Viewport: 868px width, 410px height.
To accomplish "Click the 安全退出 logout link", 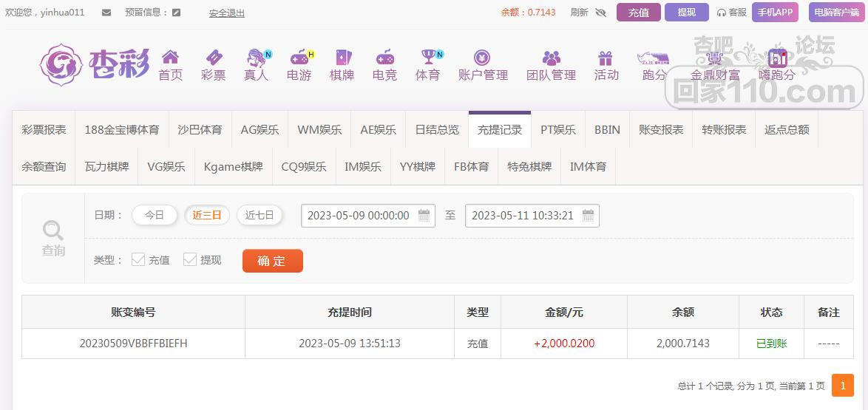I will pos(226,13).
